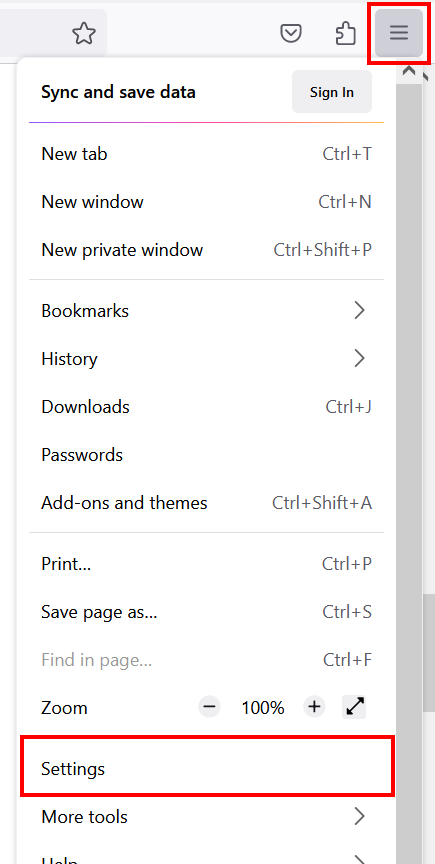Open the Save to Pocket icon

(291, 34)
